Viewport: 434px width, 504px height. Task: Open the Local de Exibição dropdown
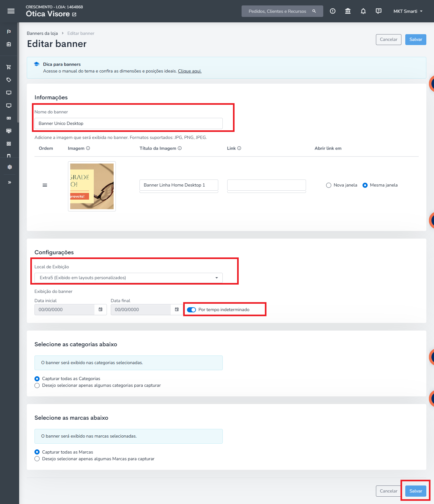[x=129, y=278]
